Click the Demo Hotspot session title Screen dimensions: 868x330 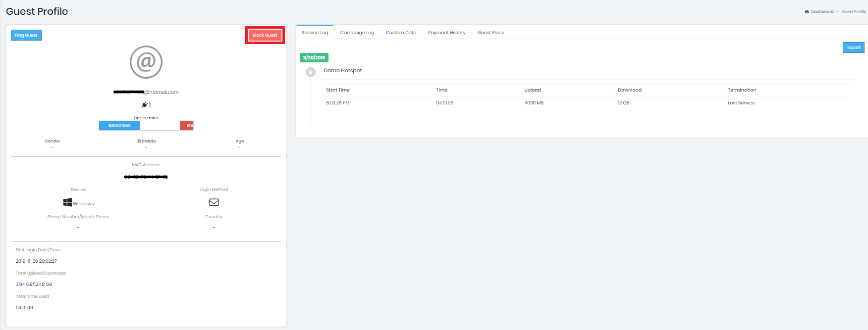click(343, 71)
